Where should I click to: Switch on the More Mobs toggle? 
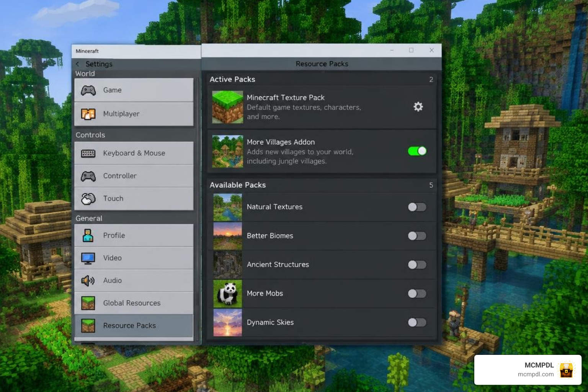pos(417,294)
